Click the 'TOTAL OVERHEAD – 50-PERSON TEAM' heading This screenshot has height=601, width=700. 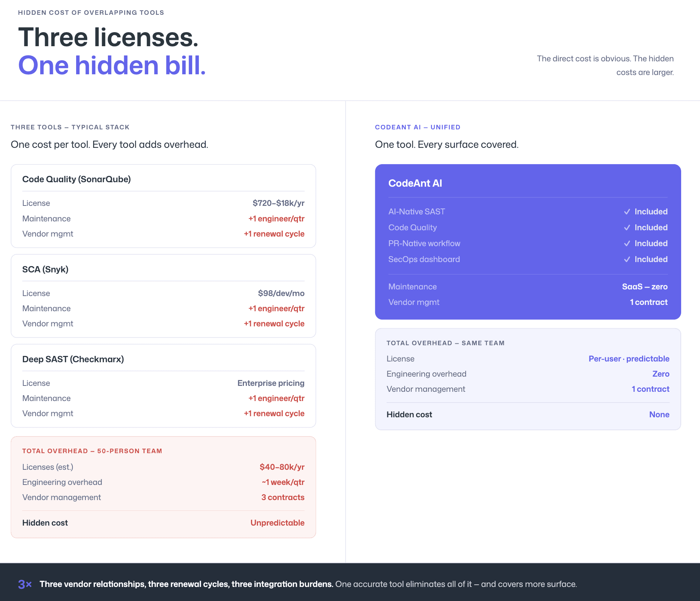point(92,451)
